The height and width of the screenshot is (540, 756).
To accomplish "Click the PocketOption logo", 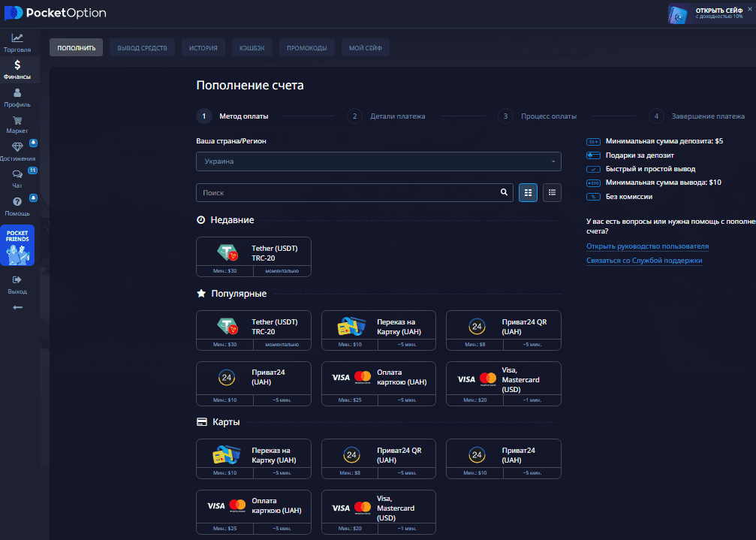I will (x=56, y=13).
